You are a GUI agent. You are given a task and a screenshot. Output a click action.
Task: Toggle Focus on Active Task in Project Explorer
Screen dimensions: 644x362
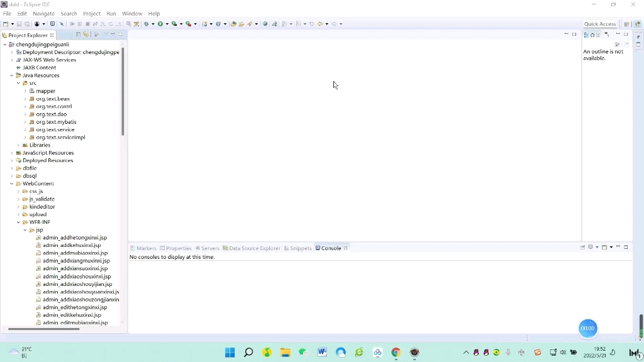96,35
